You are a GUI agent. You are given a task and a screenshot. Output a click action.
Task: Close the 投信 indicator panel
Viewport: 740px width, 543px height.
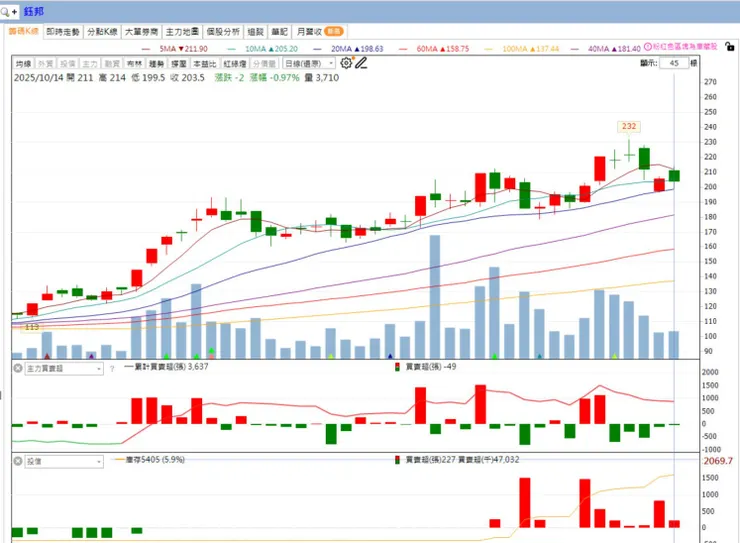[17, 461]
